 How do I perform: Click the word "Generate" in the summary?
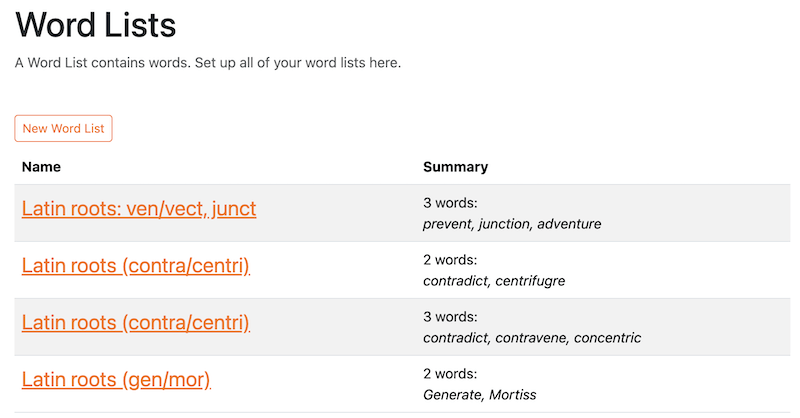click(452, 395)
